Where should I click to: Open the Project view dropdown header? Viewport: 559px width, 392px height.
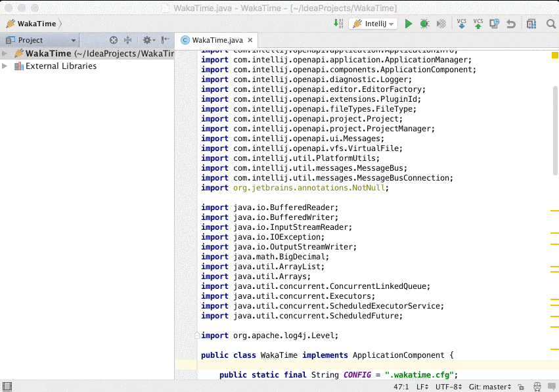pos(39,40)
